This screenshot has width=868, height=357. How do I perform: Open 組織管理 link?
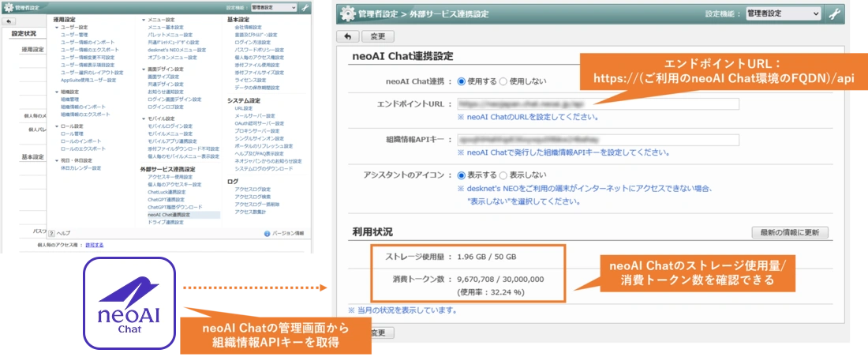pos(70,100)
